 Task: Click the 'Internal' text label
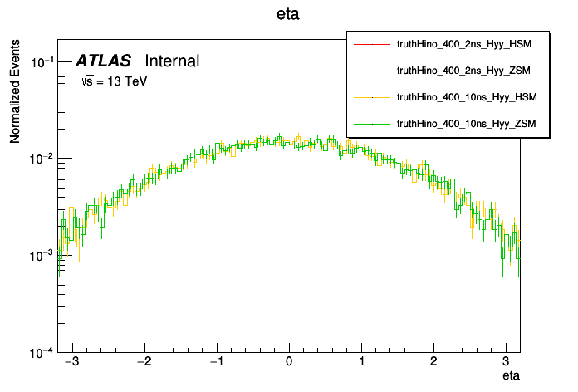[172, 61]
